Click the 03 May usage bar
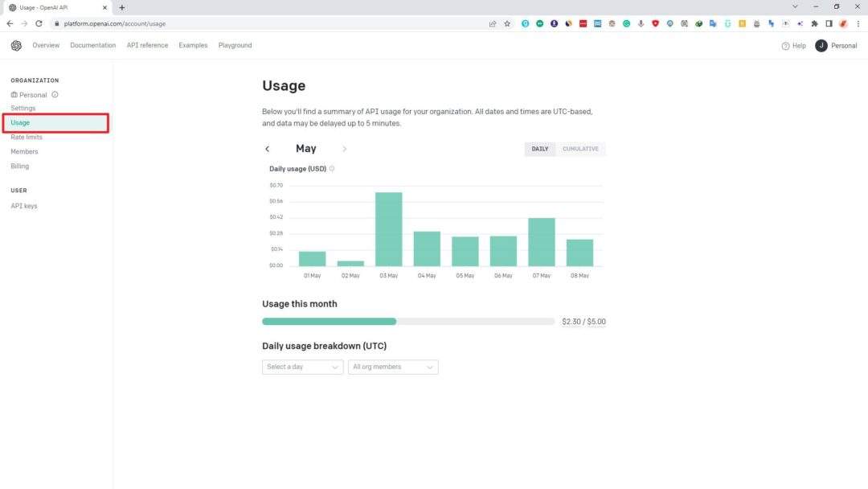Screen dimensions: 868x489 (x=389, y=229)
